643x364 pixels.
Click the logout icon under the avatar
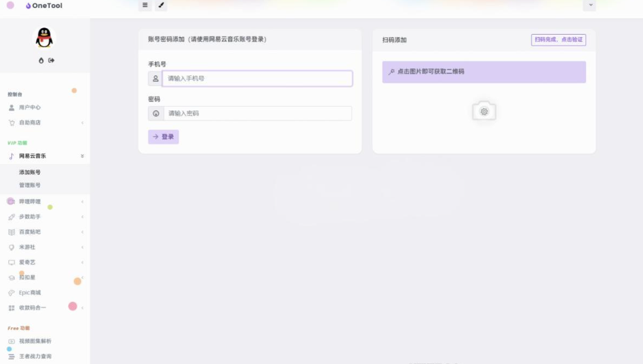[51, 61]
